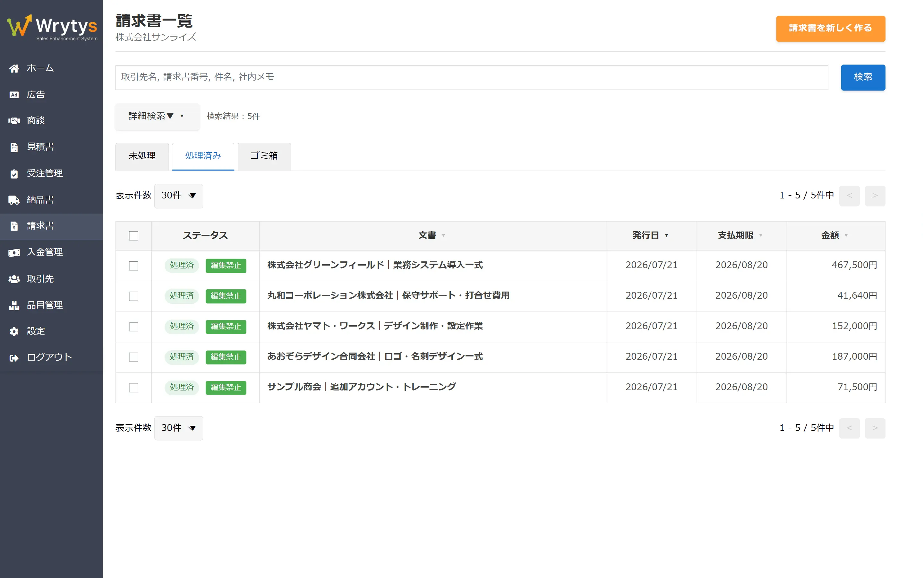Select the 処理済み tab
The height and width of the screenshot is (578, 924).
203,156
